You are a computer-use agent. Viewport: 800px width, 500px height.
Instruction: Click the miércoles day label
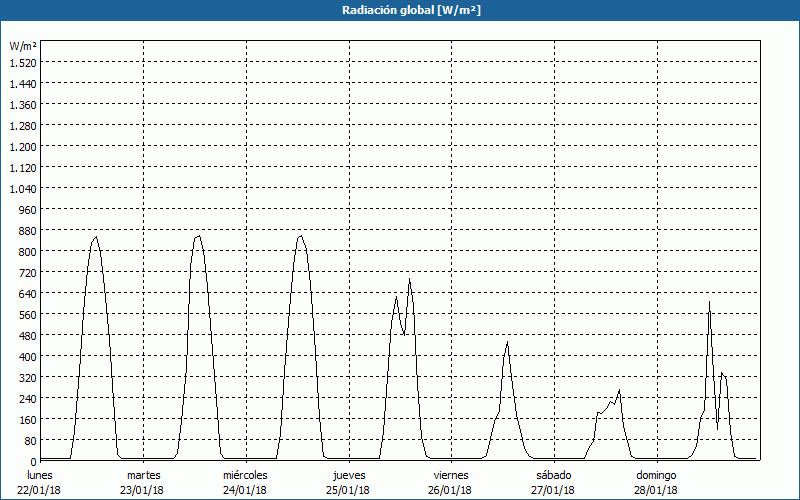[x=245, y=475]
